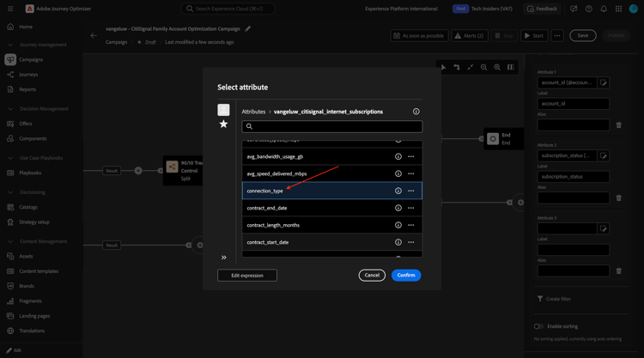Viewport: 644px width, 358px height.
Task: Open the app switcher grid
Action: coord(618,9)
